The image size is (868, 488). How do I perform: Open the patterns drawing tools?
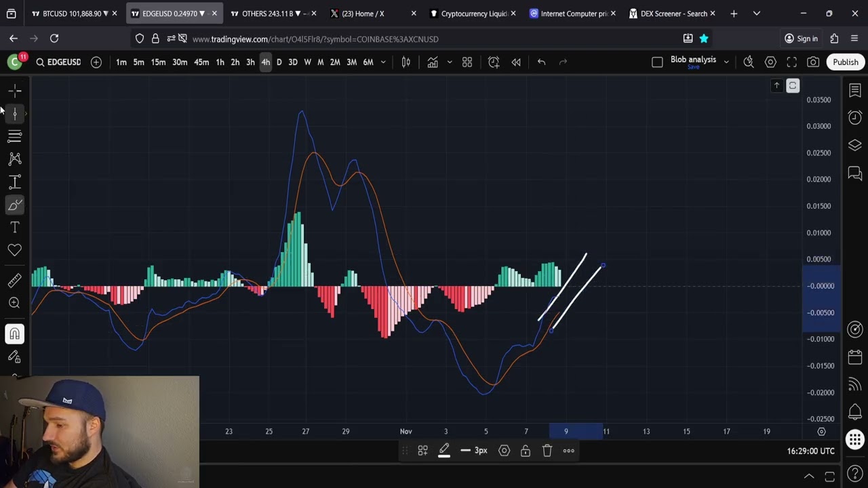[x=15, y=159]
